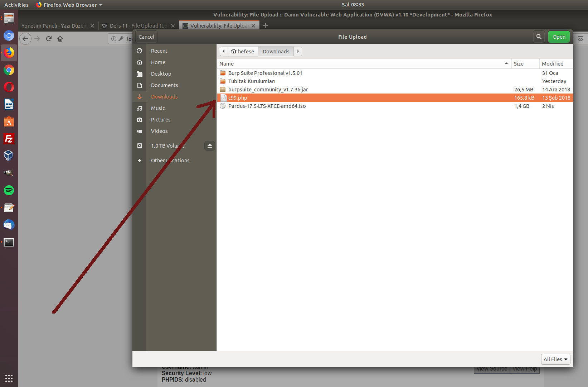Open Desktop location in sidebar
The image size is (588, 387).
click(x=161, y=74)
